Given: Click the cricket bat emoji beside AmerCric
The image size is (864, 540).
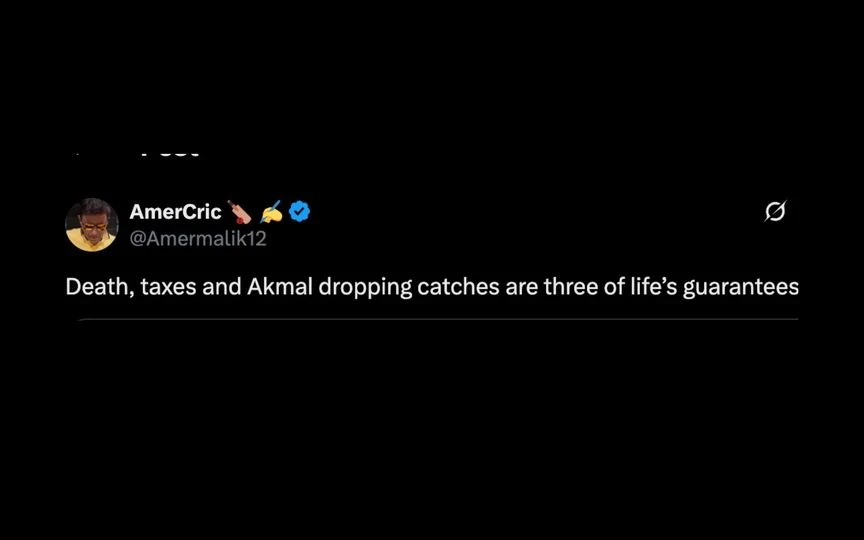Looking at the screenshot, I should (x=239, y=212).
